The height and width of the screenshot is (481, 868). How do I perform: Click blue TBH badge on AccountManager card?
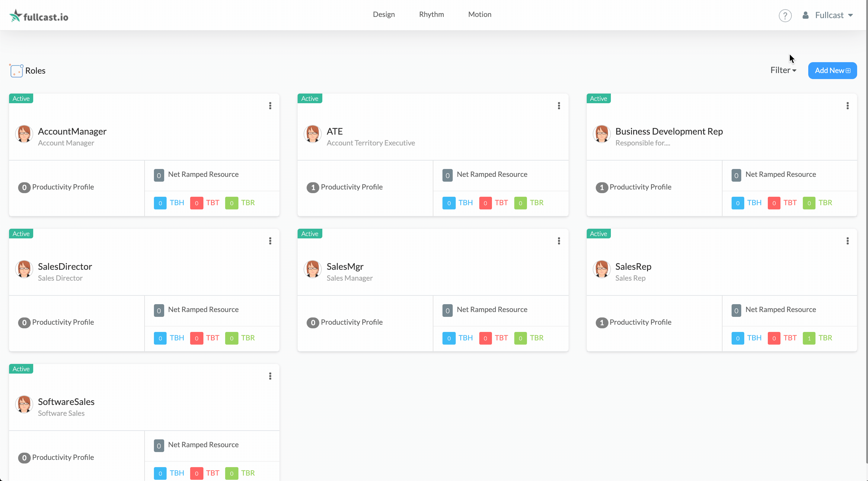pos(160,203)
